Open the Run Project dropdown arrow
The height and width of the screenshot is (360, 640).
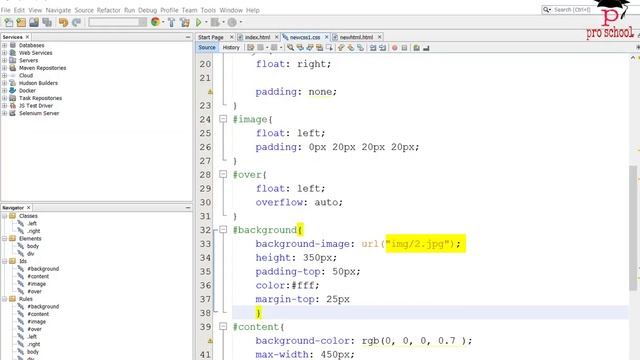206,22
